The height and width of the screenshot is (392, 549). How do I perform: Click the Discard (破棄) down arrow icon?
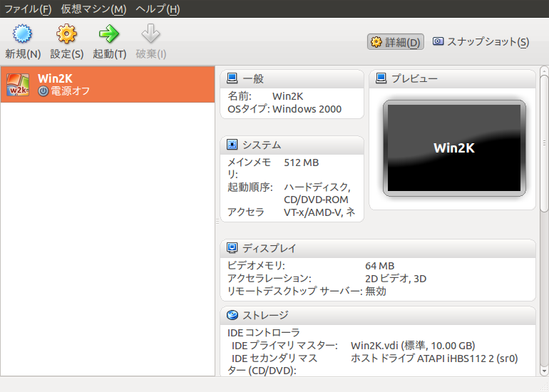point(150,33)
